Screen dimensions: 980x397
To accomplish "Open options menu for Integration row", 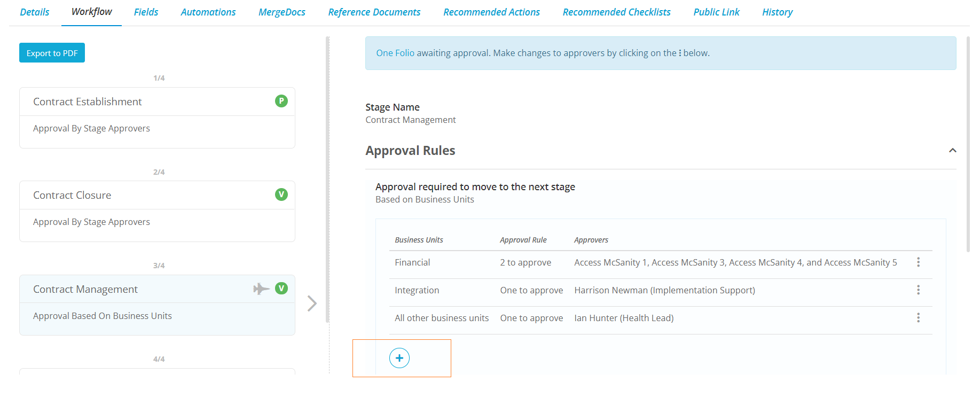I will (918, 290).
